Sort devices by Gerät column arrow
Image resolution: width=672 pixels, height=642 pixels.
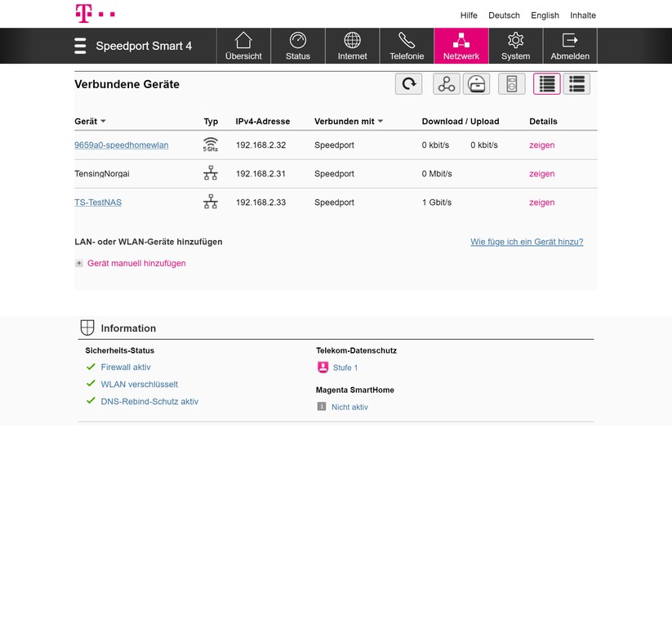click(103, 121)
